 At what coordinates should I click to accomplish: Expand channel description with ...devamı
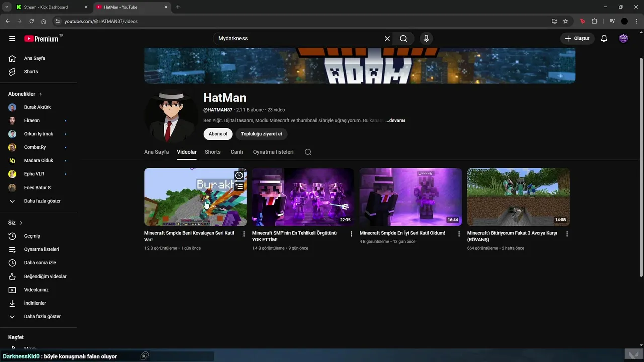click(x=395, y=121)
